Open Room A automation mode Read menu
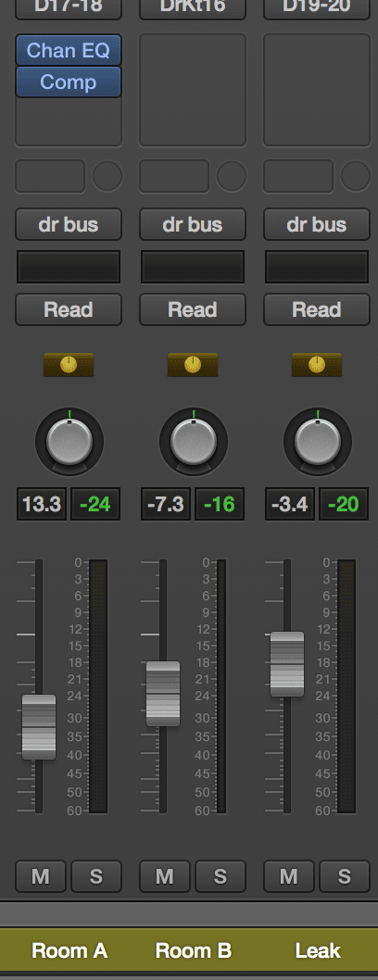Screen dimensions: 378x980 click(69, 309)
